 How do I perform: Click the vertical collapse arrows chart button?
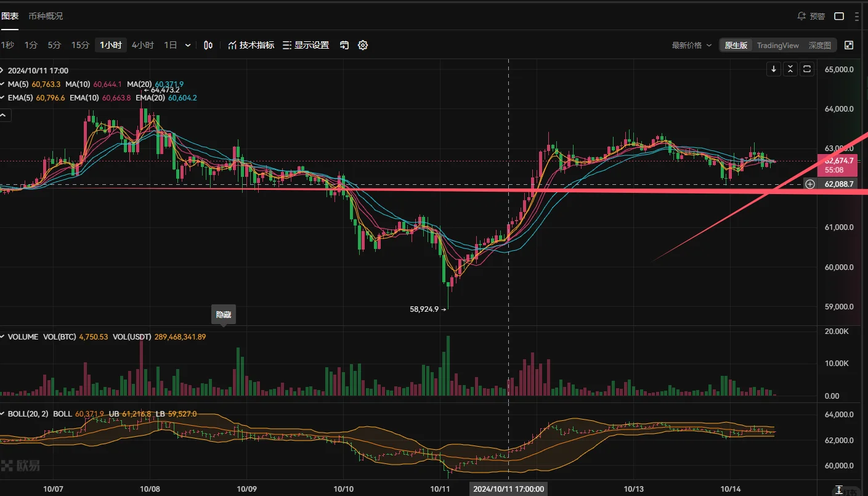(790, 69)
